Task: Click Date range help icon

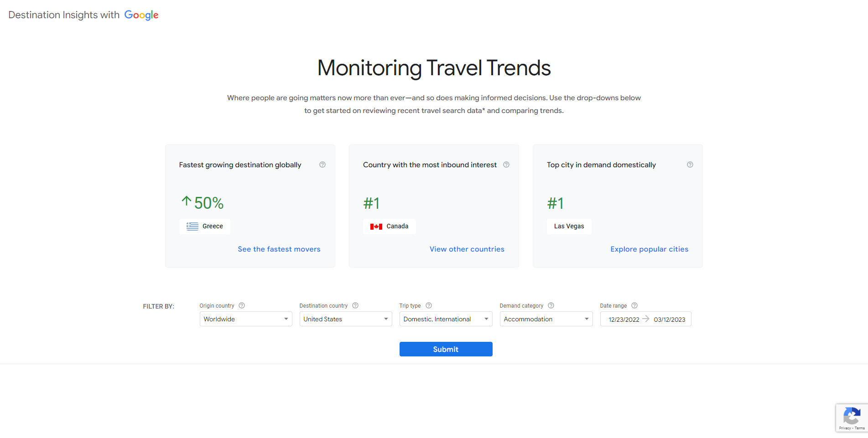Action: coord(634,305)
